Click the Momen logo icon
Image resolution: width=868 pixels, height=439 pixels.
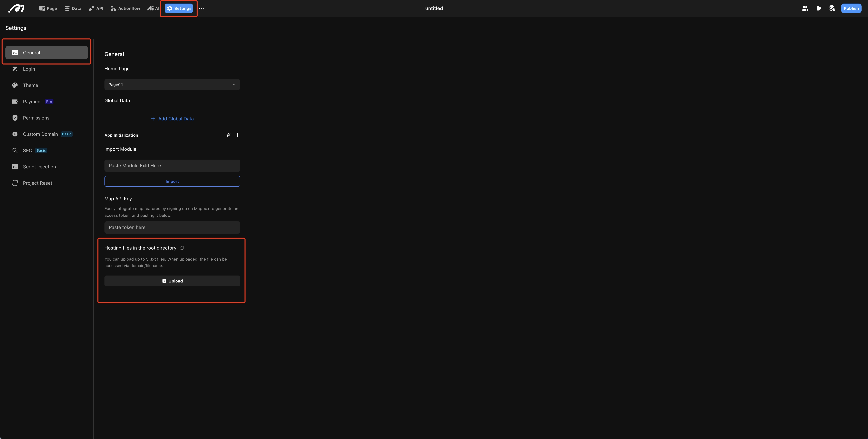[x=16, y=8]
